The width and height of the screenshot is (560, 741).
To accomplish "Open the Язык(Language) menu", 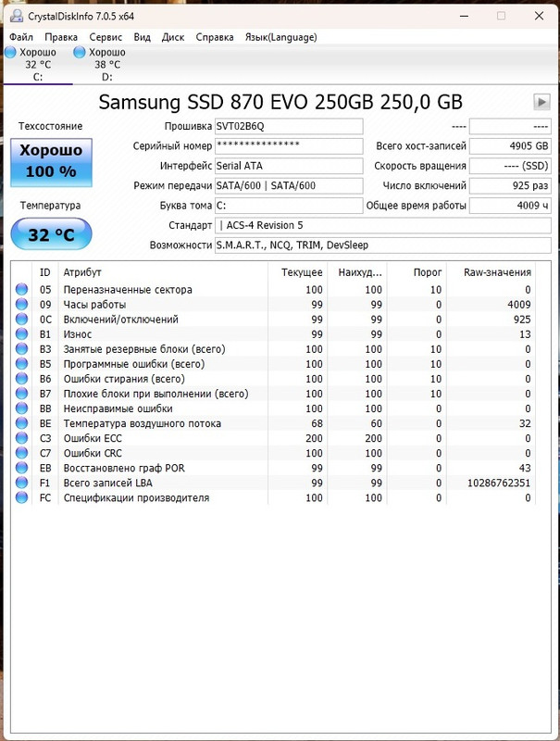I will 280,37.
